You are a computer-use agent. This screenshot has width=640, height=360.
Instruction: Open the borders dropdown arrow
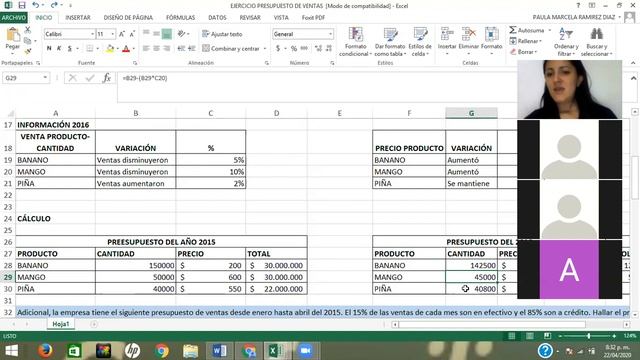98,49
